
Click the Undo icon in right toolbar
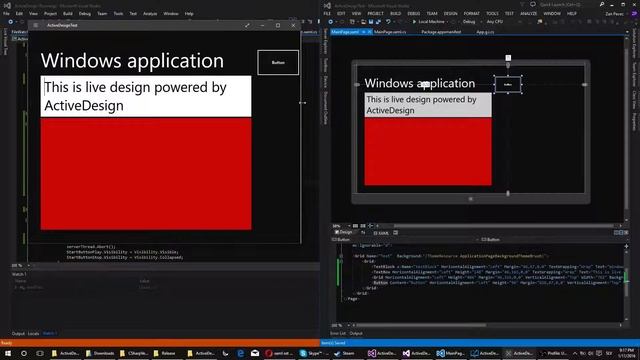pos(388,22)
